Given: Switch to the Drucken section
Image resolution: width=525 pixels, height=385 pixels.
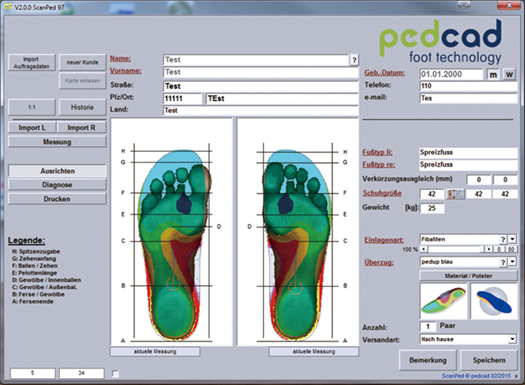Looking at the screenshot, I should [x=57, y=199].
